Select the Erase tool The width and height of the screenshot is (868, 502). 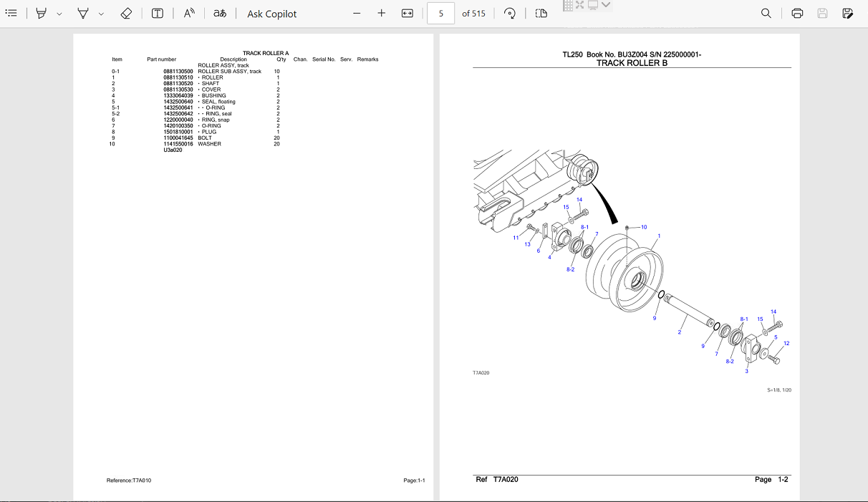tap(126, 13)
